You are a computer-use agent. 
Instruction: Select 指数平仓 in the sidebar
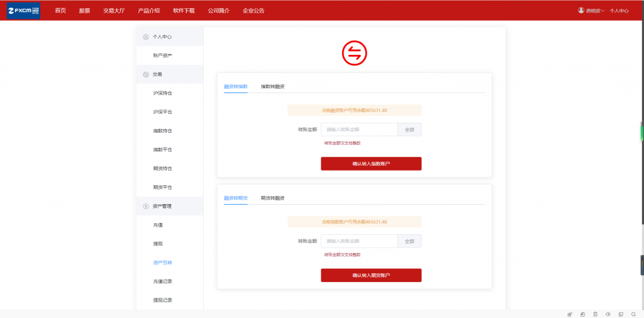(x=163, y=149)
